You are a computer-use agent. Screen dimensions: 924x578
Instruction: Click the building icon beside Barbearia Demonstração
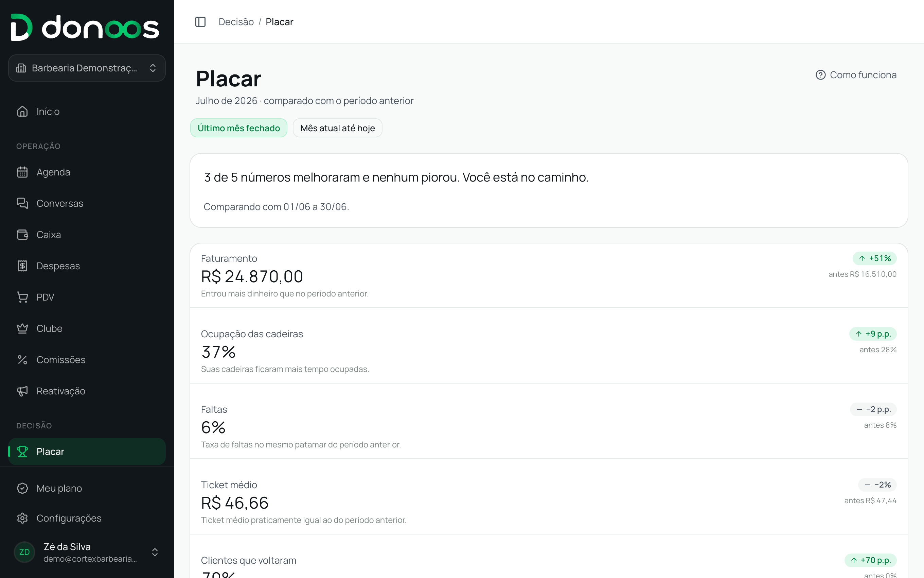tap(21, 68)
